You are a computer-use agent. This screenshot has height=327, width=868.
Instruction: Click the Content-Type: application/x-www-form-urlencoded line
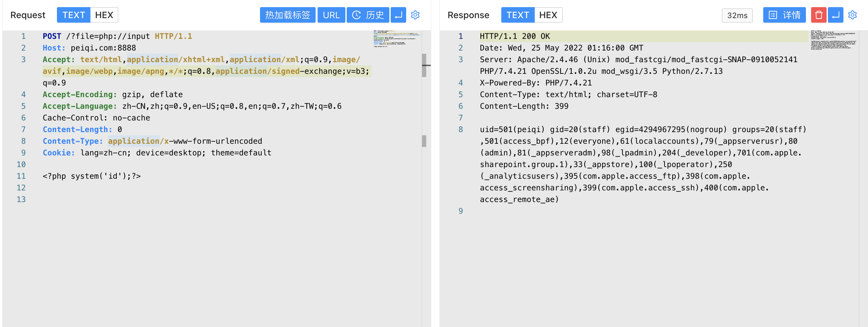[152, 141]
